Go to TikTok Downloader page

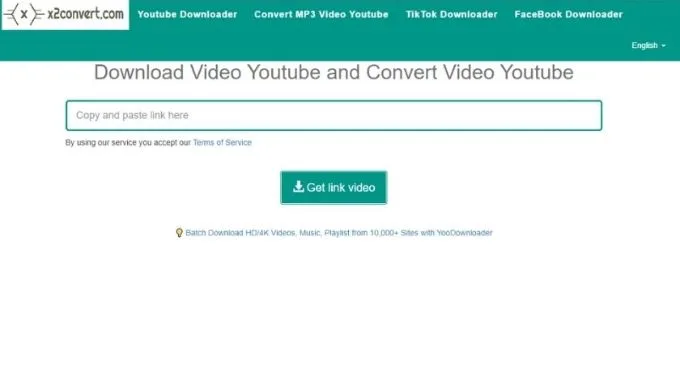point(451,14)
